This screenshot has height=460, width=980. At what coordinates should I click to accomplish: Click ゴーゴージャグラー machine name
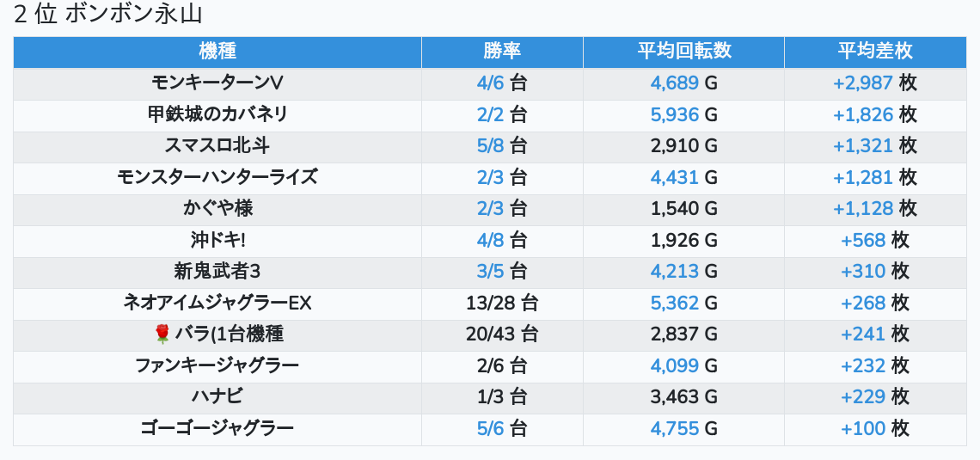pos(217,428)
